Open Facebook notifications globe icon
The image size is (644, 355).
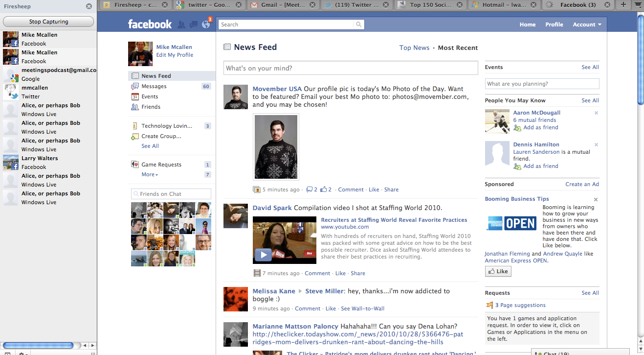coord(206,24)
